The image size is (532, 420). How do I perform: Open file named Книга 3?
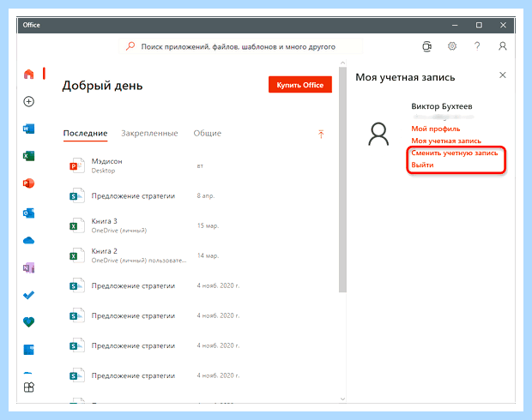point(104,221)
